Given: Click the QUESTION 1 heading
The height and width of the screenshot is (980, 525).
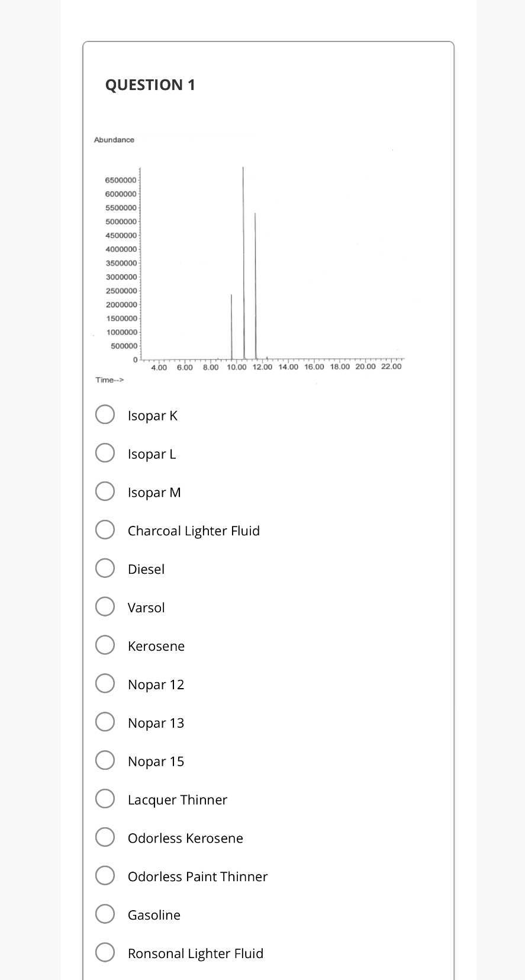Looking at the screenshot, I should (150, 85).
